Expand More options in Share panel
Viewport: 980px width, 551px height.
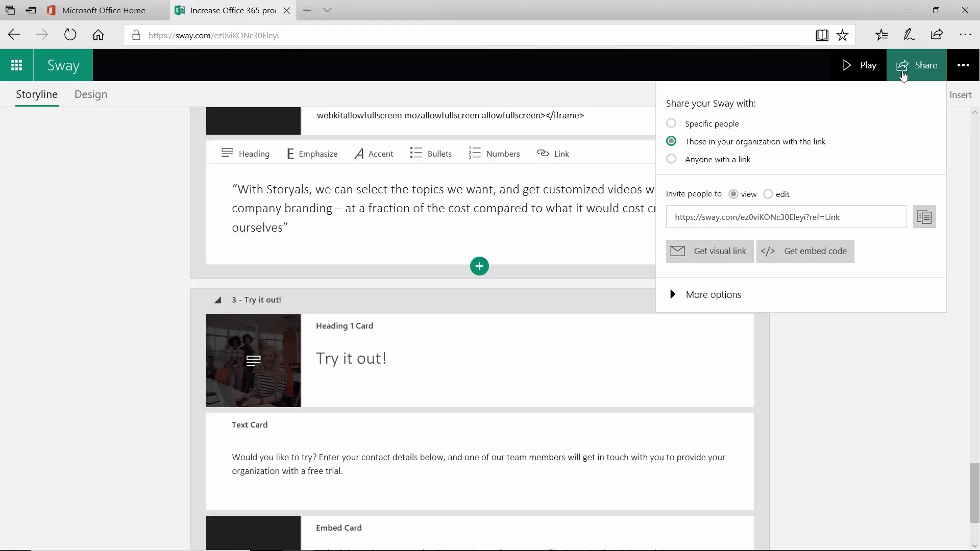[x=706, y=294]
